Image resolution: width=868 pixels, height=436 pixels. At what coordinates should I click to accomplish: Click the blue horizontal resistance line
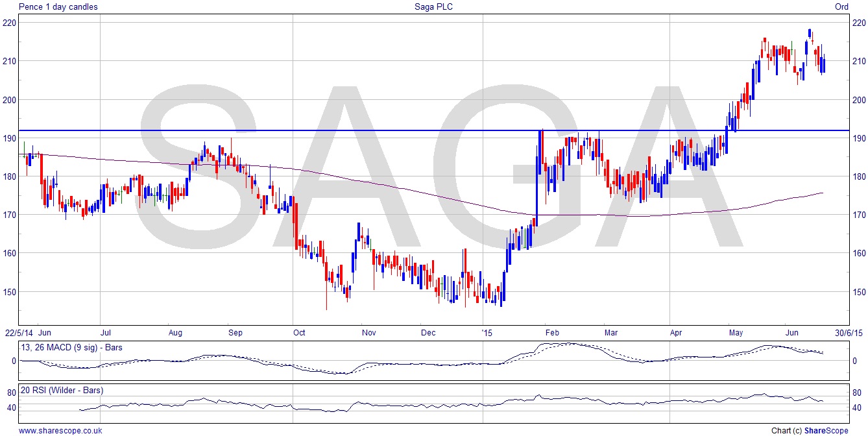389,130
